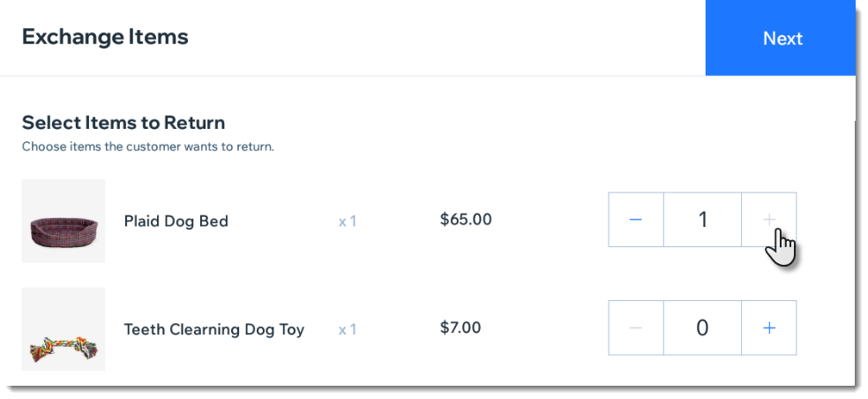Open the Plaid Dog Bed product thumbnail

click(64, 221)
